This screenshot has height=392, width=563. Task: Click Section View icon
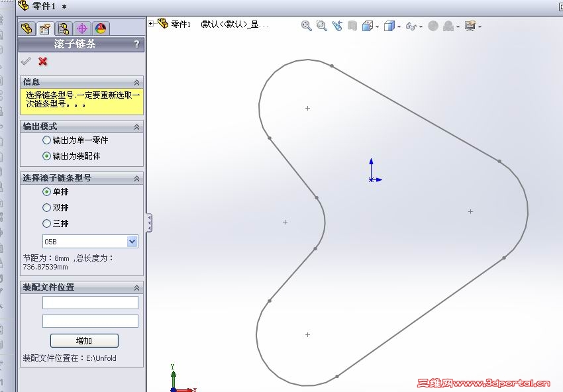352,26
